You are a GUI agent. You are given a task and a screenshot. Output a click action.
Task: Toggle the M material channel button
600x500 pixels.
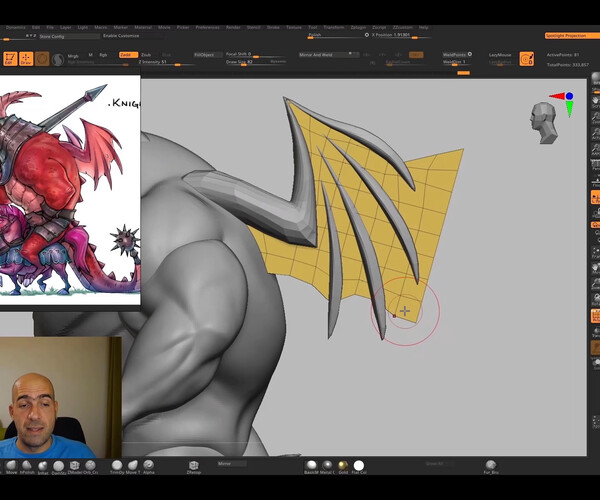pyautogui.click(x=91, y=55)
